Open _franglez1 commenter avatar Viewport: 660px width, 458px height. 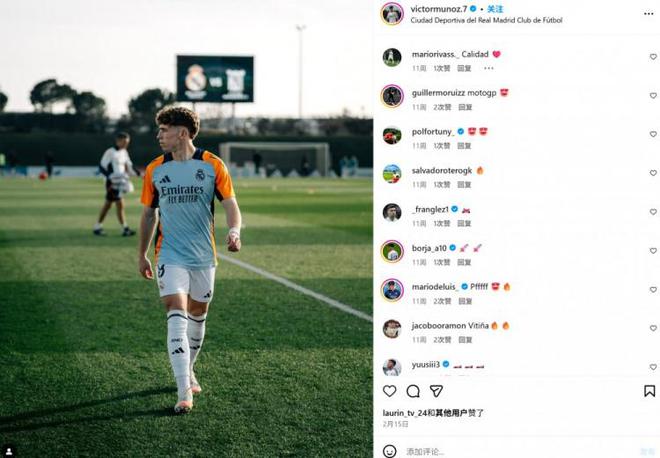[392, 213]
